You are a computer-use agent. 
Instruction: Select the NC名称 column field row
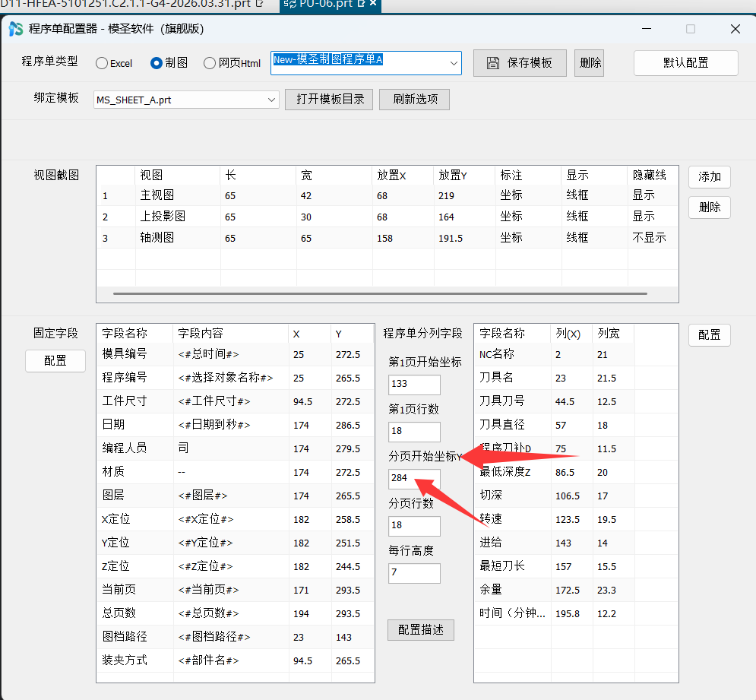[x=576, y=354]
